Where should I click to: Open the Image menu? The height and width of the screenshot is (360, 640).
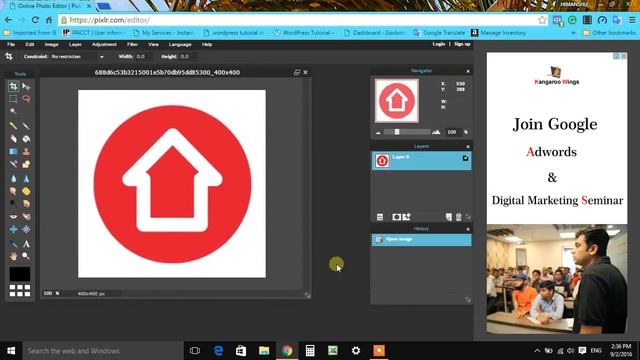click(x=51, y=44)
